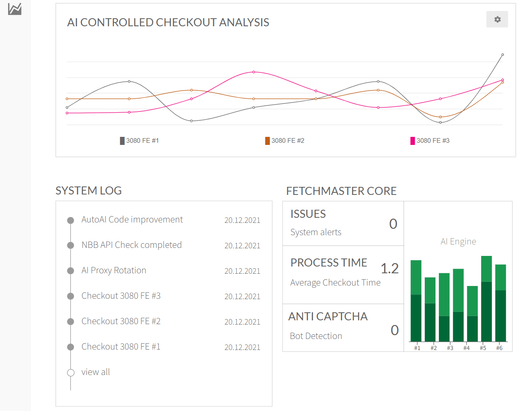
Task: Click bar #1 in the AI Engine chart
Action: pyautogui.click(x=416, y=301)
